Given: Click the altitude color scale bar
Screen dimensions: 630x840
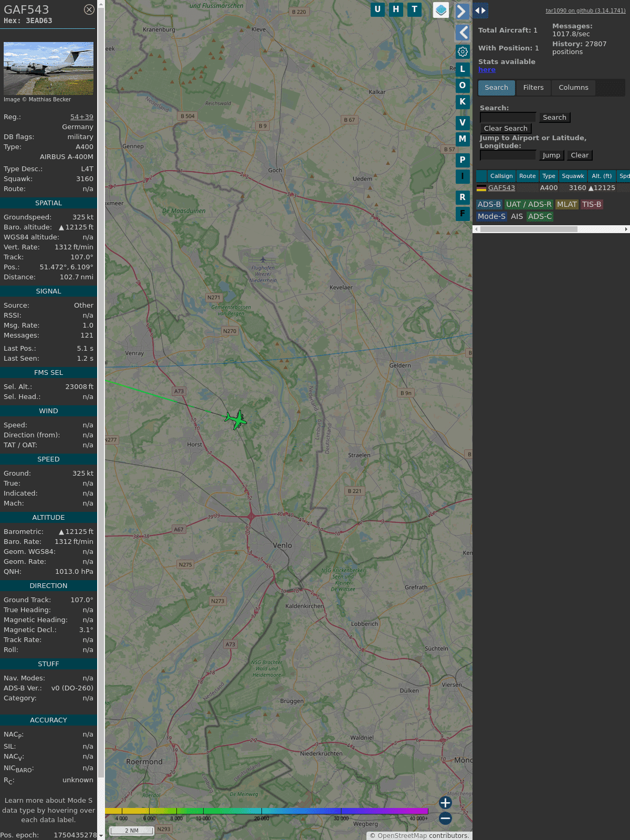Looking at the screenshot, I should pyautogui.click(x=267, y=811).
